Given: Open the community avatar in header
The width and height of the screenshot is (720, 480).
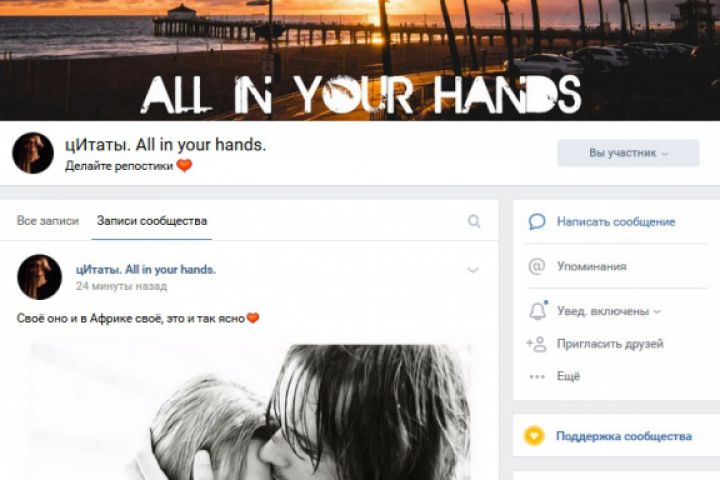Looking at the screenshot, I should tap(33, 153).
